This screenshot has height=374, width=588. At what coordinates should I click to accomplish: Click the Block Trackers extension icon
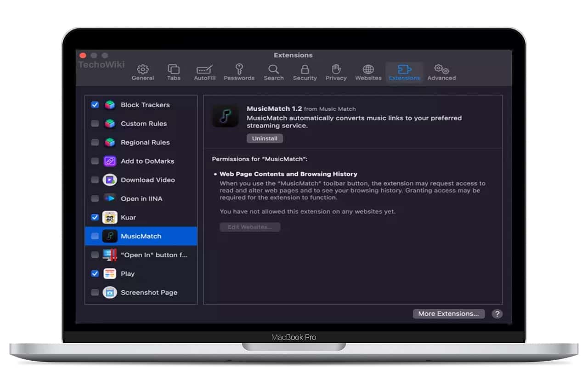point(110,105)
